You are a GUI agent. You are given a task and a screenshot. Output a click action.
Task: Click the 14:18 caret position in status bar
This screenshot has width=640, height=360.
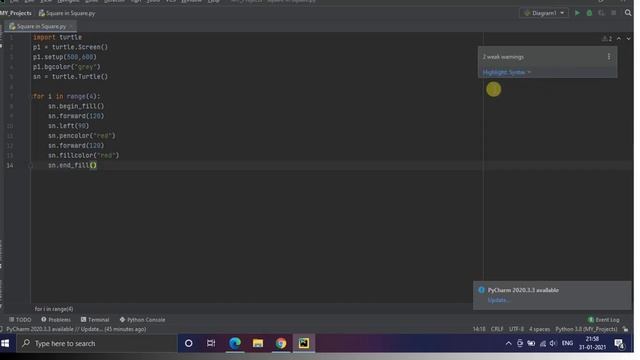(x=479, y=329)
